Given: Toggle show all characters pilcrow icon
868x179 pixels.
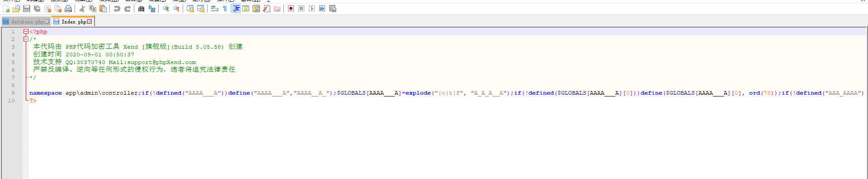Looking at the screenshot, I should (225, 9).
